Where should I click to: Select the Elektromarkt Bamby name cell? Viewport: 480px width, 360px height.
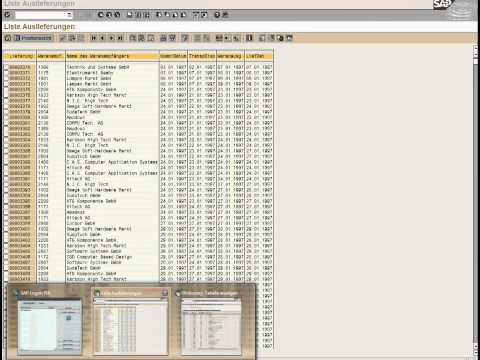click(x=112, y=73)
